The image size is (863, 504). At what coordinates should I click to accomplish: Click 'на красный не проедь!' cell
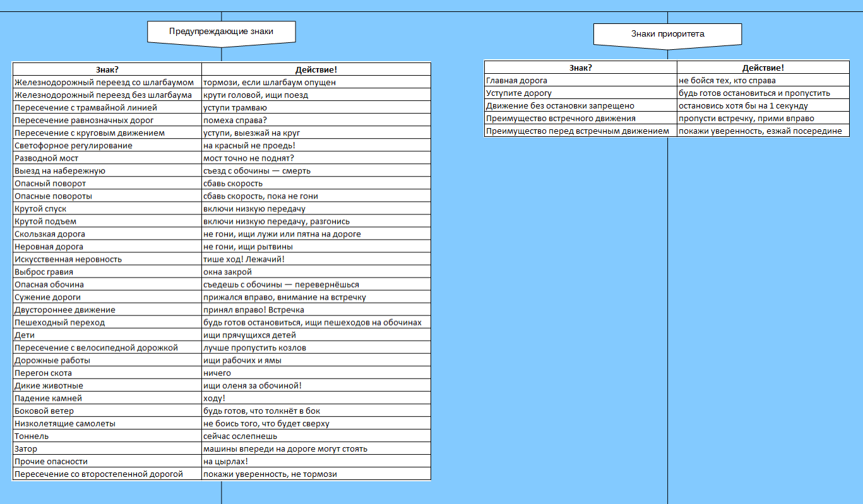click(x=316, y=145)
